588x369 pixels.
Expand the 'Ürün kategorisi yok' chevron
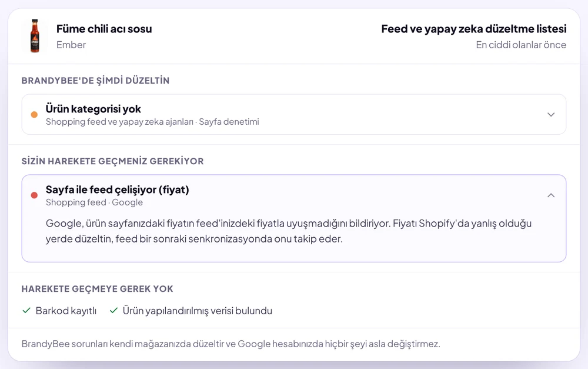[550, 115]
